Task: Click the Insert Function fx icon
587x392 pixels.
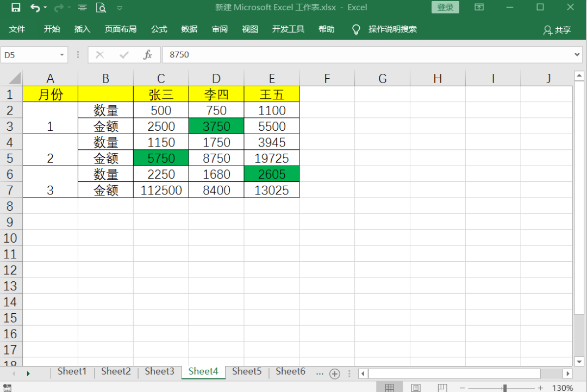Action: (x=147, y=55)
